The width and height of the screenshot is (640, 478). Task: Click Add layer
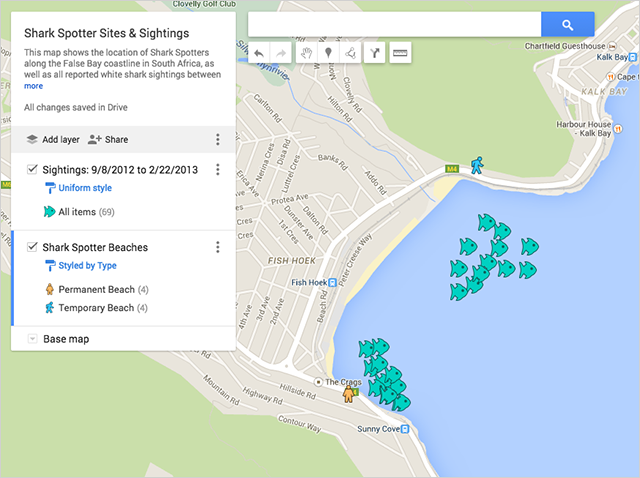point(52,140)
